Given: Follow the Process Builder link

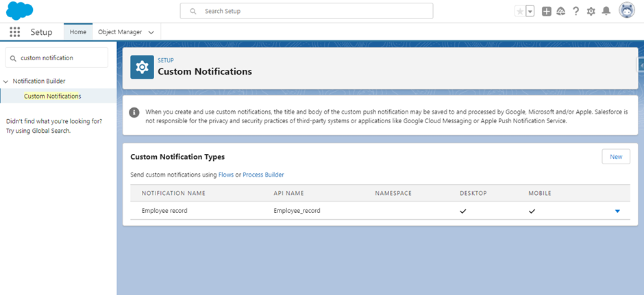Looking at the screenshot, I should 263,175.
